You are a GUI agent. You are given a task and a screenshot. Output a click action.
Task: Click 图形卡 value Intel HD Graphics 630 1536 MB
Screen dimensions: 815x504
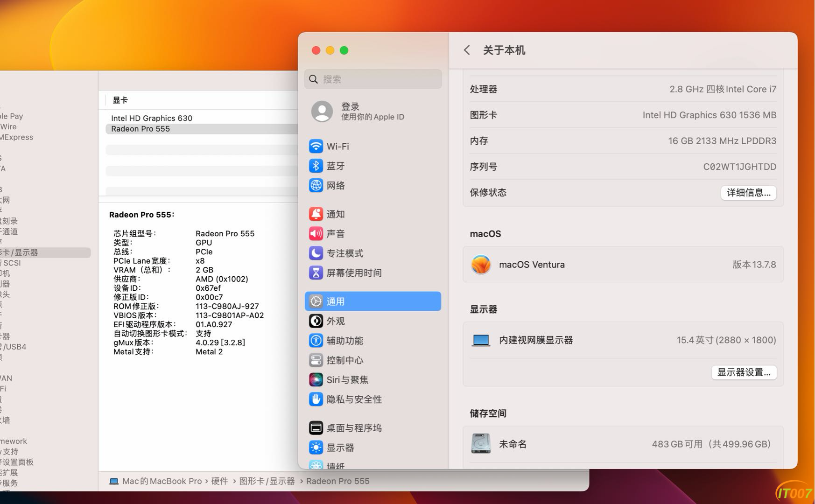point(710,115)
